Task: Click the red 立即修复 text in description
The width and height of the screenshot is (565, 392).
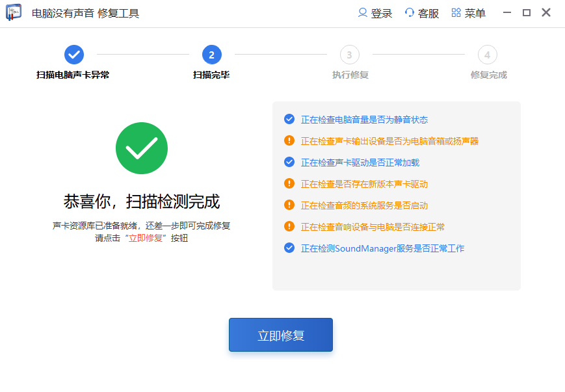Action: click(x=146, y=238)
